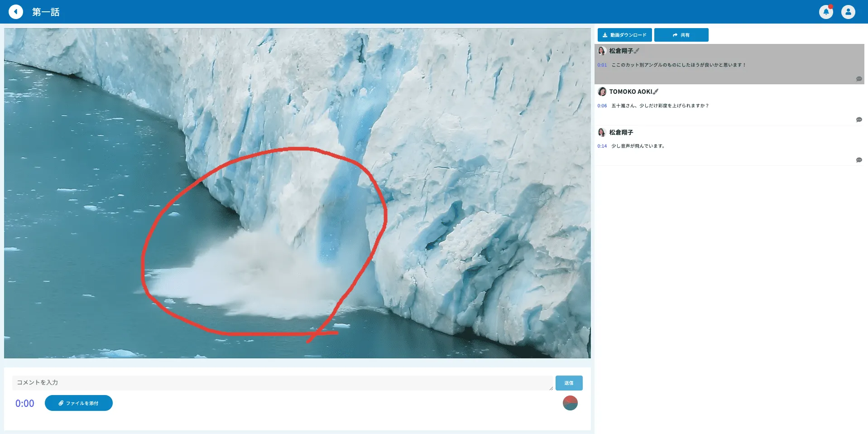Open reply bubble on the 0:01 comment
868x434 pixels.
tap(858, 79)
